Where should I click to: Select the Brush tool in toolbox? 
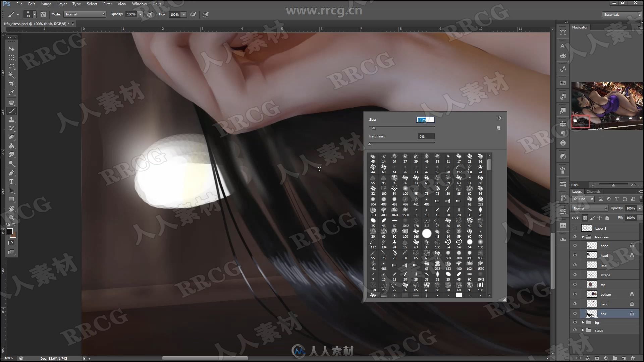tap(11, 111)
